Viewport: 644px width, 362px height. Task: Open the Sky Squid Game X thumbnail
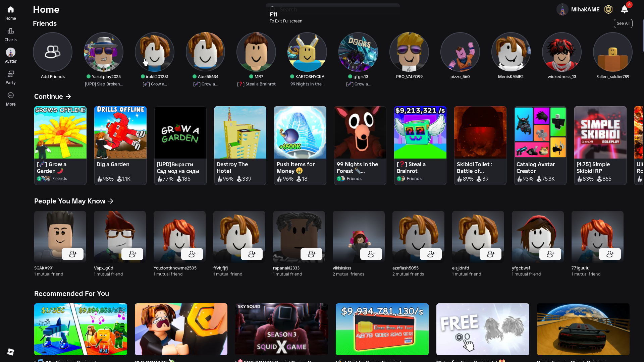282,329
